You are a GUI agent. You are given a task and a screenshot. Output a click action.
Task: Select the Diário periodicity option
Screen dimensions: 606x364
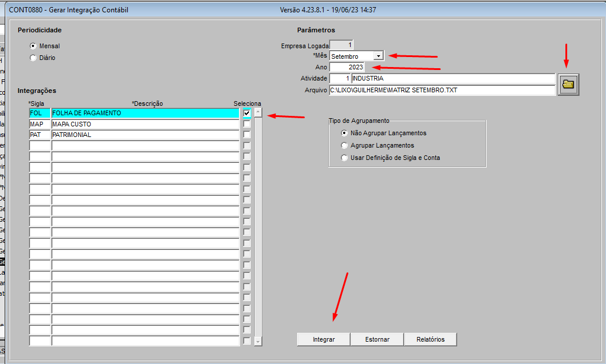[33, 58]
